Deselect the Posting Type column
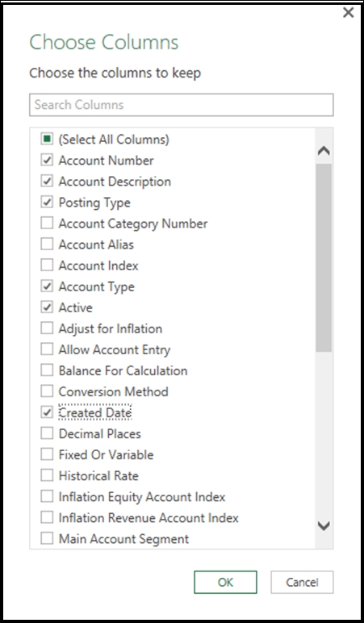Viewport: 364px width, 623px height. pyautogui.click(x=47, y=203)
